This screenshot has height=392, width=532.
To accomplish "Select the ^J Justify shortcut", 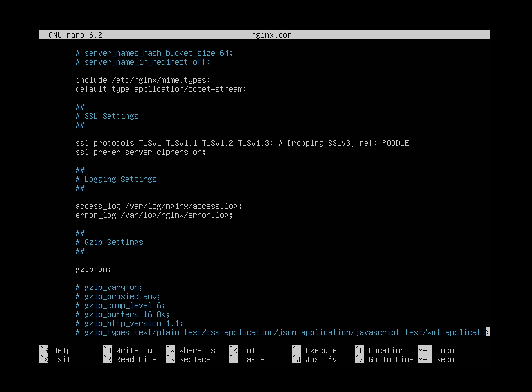I will [314, 359].
